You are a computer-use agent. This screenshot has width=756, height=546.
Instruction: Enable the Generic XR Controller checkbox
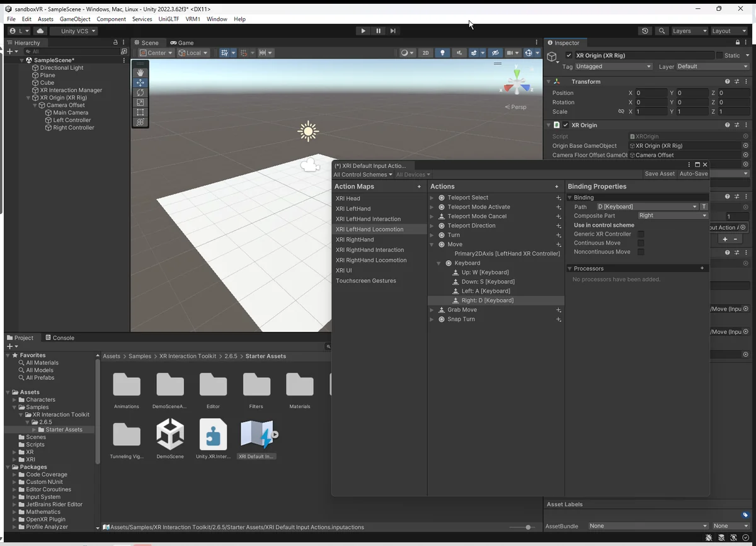point(641,234)
